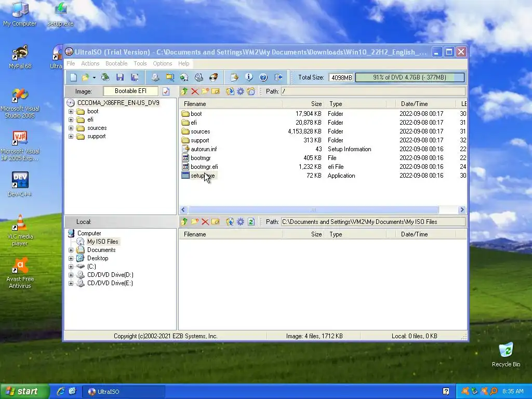Click the Add Files toolbar icon
This screenshot has height=399, width=532.
pos(234,77)
